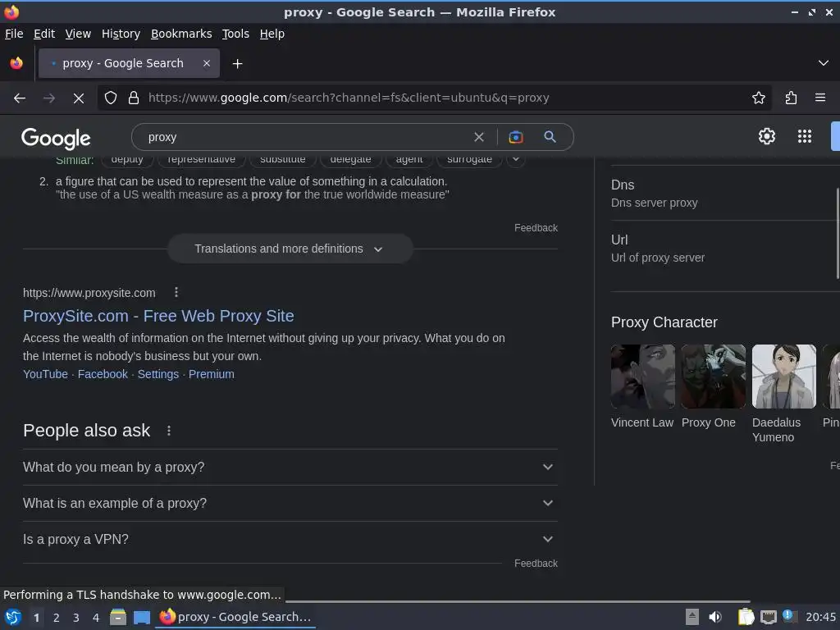This screenshot has height=630, width=840.
Task: Bookmark this page with the star icon
Action: (x=759, y=98)
